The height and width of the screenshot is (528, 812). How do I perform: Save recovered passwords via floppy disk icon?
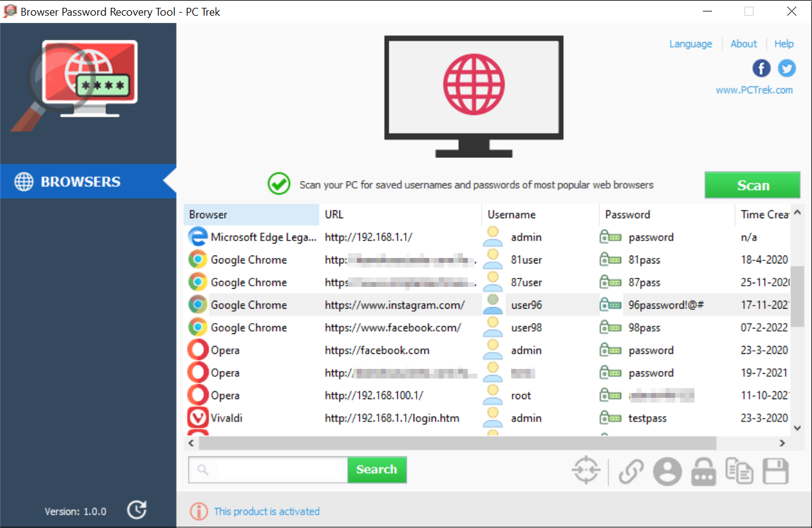(x=776, y=470)
